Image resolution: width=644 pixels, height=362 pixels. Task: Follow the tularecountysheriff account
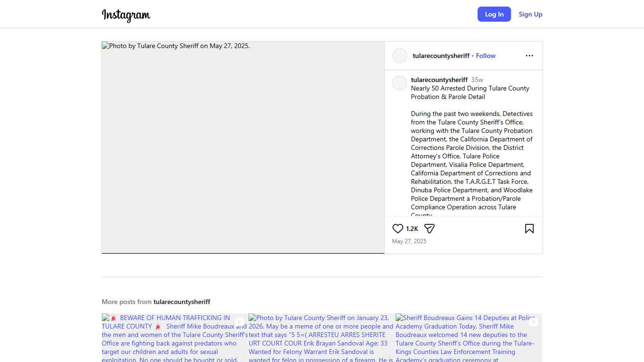coord(486,56)
